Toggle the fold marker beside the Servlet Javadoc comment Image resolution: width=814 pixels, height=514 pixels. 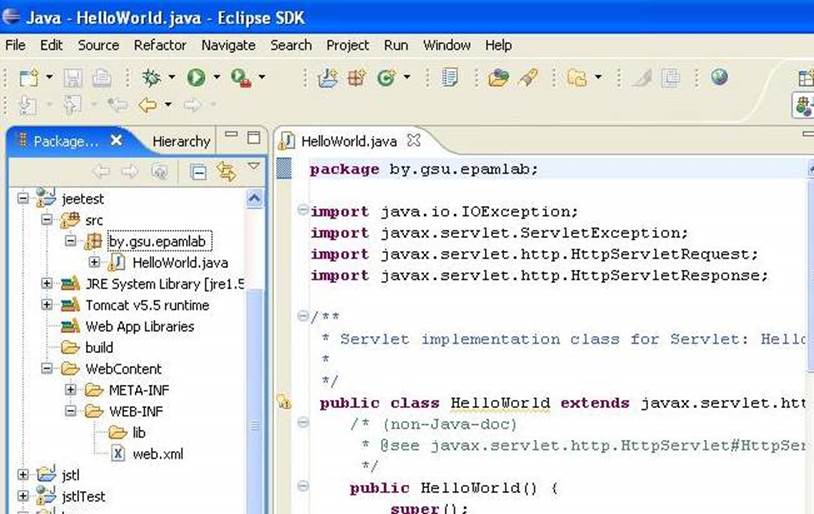point(303,316)
